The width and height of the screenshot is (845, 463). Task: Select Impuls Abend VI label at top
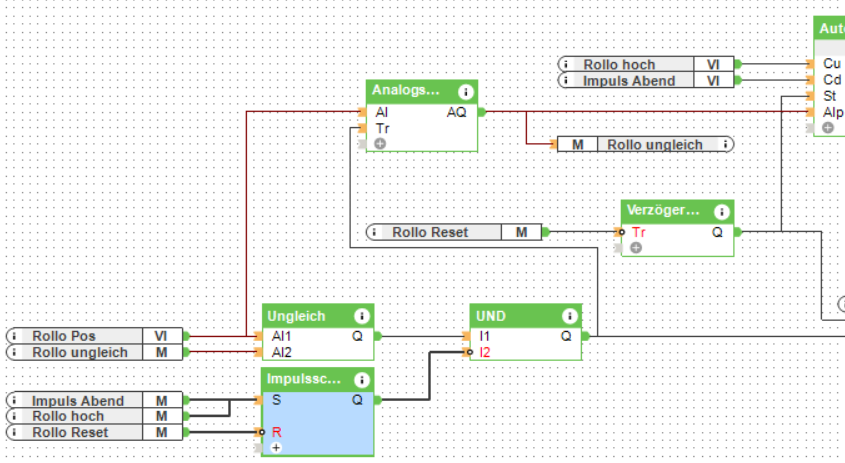[x=629, y=81]
